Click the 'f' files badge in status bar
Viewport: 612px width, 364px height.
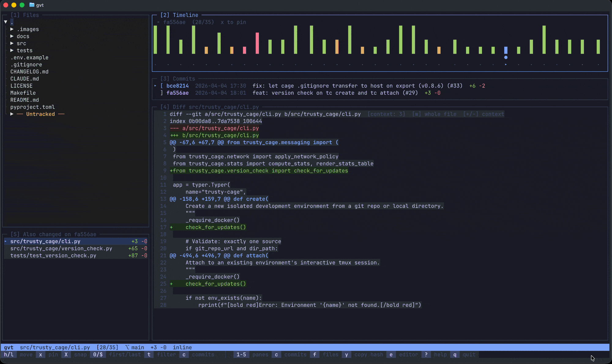[x=315, y=355]
